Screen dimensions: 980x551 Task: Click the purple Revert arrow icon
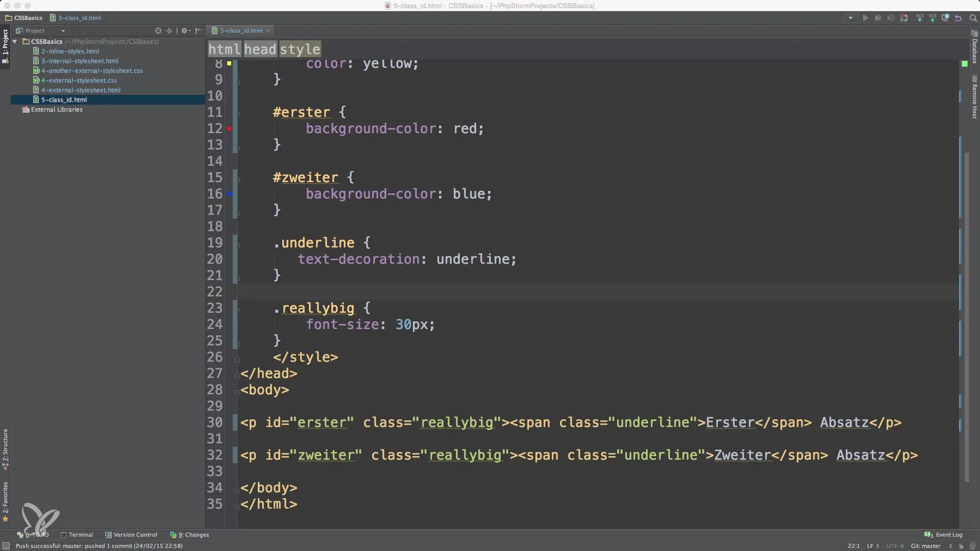[958, 18]
